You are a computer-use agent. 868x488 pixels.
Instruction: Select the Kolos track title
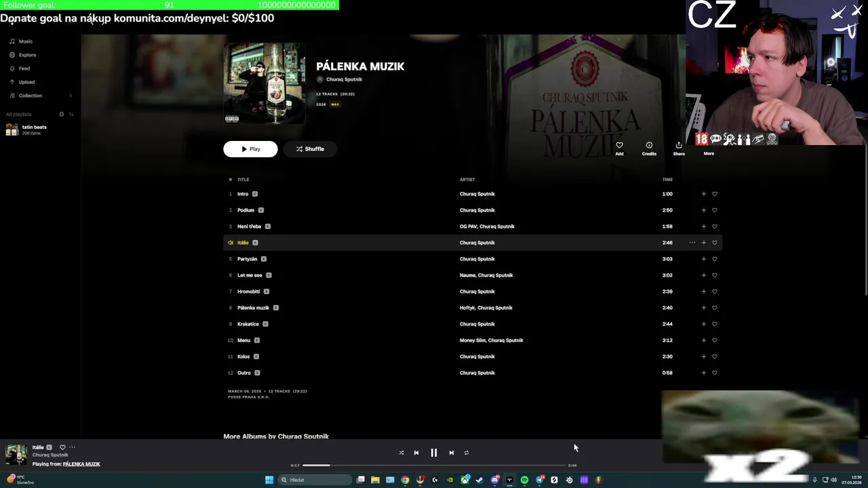coord(243,357)
